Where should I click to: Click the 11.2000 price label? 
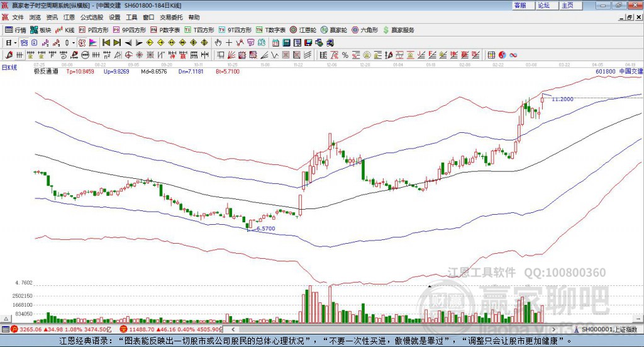(562, 99)
